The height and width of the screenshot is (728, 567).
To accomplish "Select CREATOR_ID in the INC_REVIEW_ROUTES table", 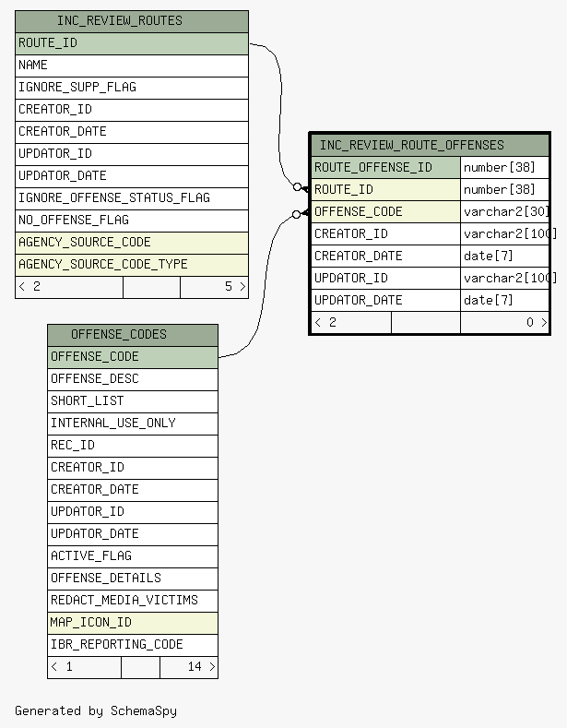I will point(132,110).
